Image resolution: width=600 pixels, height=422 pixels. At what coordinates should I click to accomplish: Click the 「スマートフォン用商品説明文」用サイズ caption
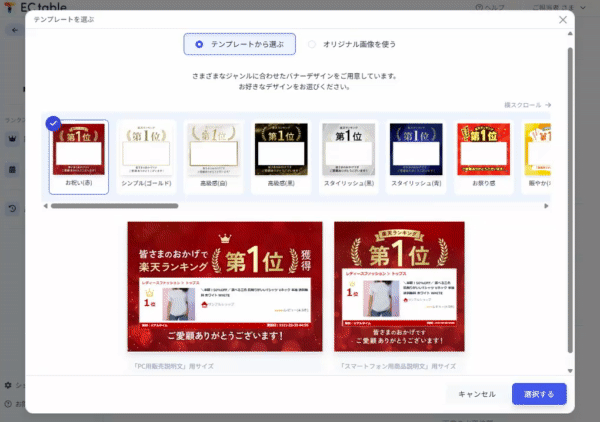click(398, 366)
